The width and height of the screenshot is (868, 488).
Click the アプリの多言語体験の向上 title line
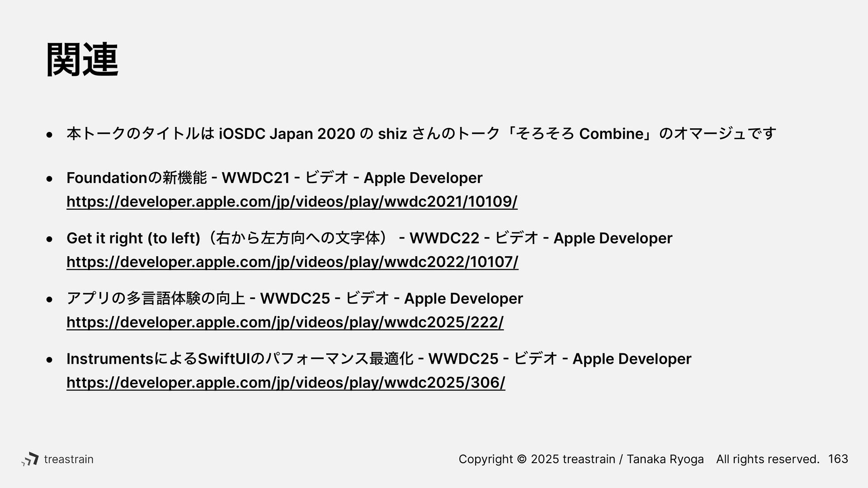pyautogui.click(x=295, y=298)
